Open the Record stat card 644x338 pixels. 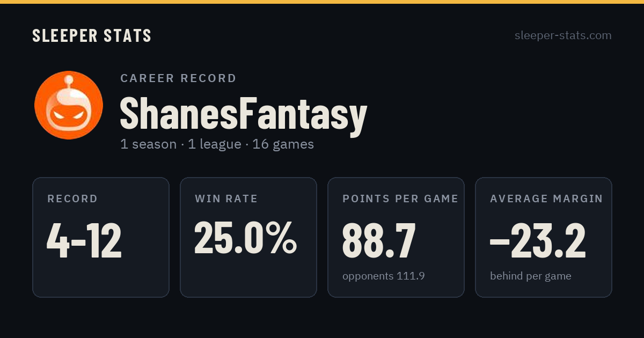coord(101,237)
